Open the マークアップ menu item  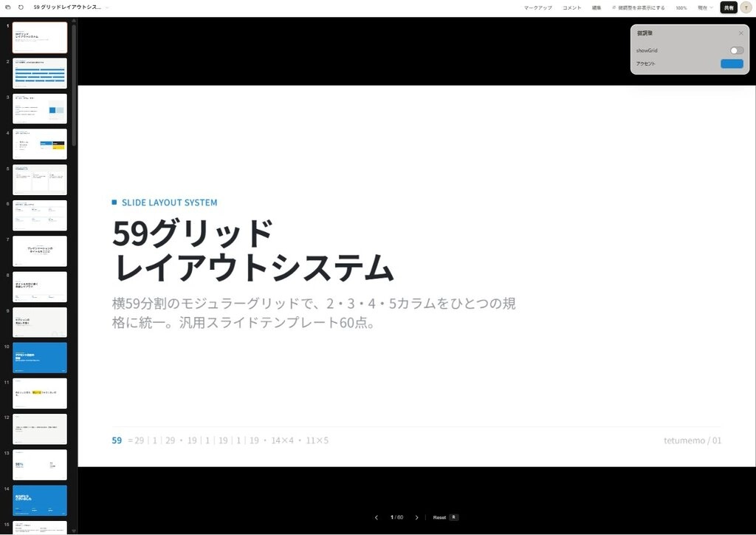[x=538, y=7]
